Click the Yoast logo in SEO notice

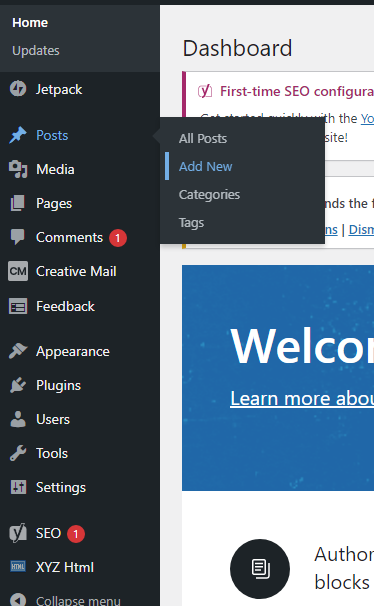(x=205, y=91)
